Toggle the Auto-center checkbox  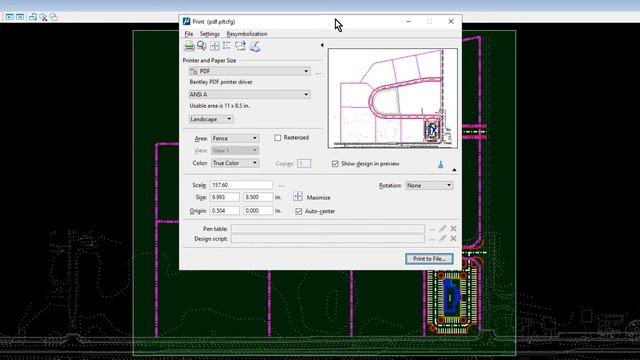coord(299,211)
